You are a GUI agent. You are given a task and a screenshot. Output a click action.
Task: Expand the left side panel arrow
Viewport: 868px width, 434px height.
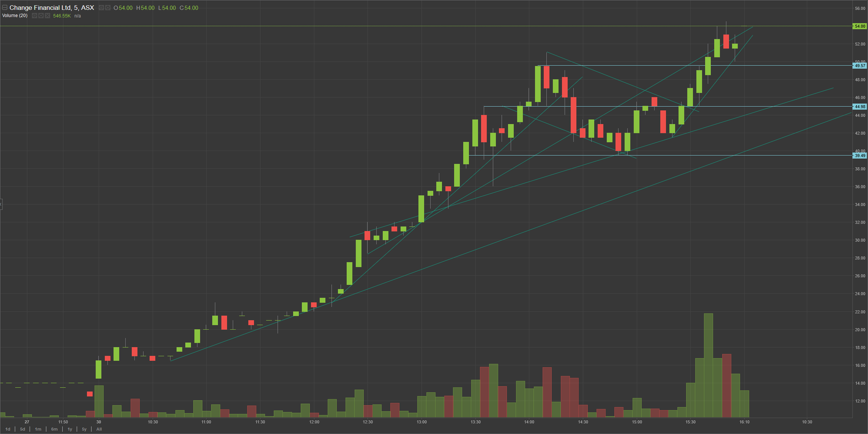click(x=1, y=205)
